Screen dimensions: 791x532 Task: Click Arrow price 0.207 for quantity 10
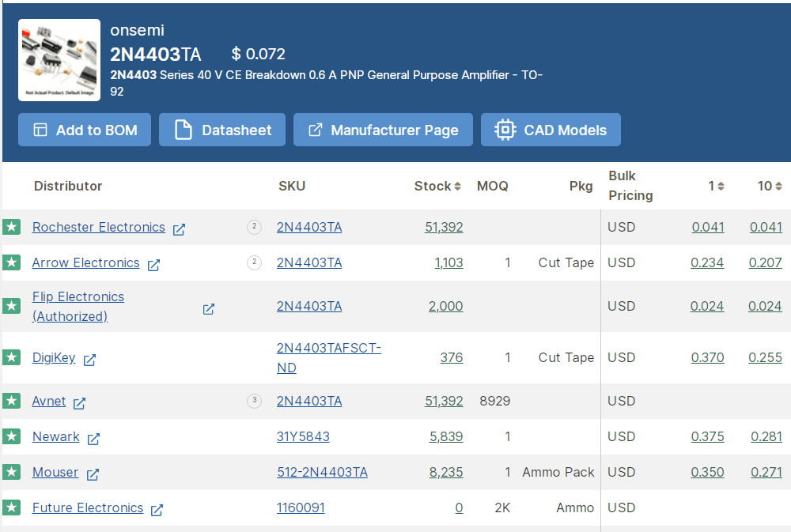(x=766, y=262)
